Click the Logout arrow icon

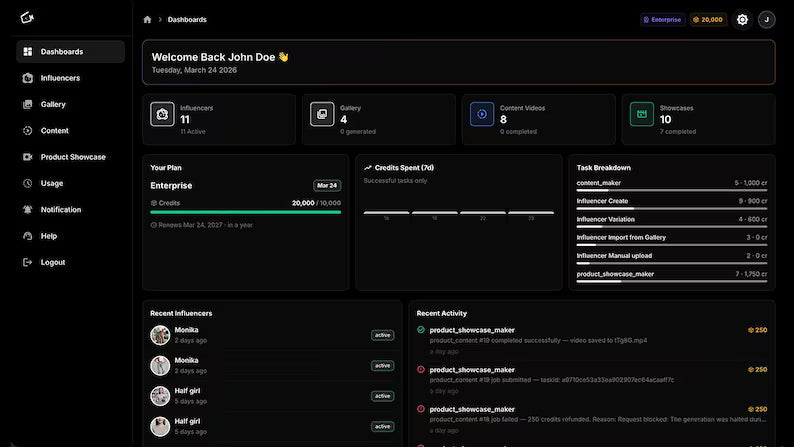tap(28, 262)
